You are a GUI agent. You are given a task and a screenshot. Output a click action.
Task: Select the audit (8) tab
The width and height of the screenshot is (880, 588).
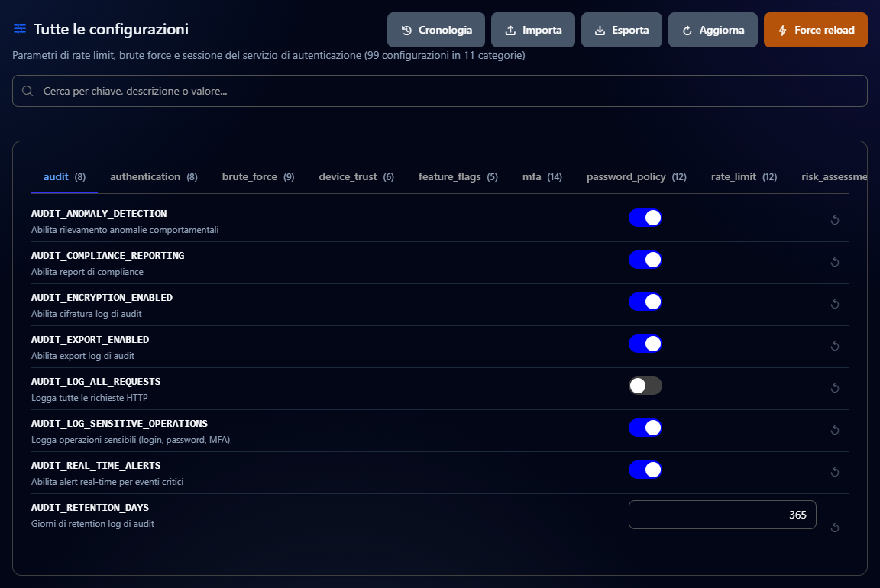point(64,176)
